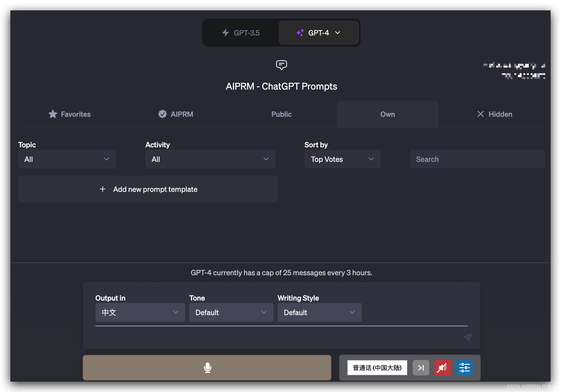
Task: Open the Activity dropdown
Action: coord(210,159)
